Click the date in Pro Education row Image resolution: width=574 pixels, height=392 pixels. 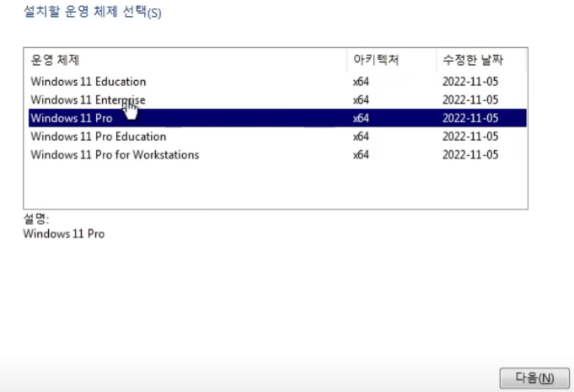click(470, 137)
